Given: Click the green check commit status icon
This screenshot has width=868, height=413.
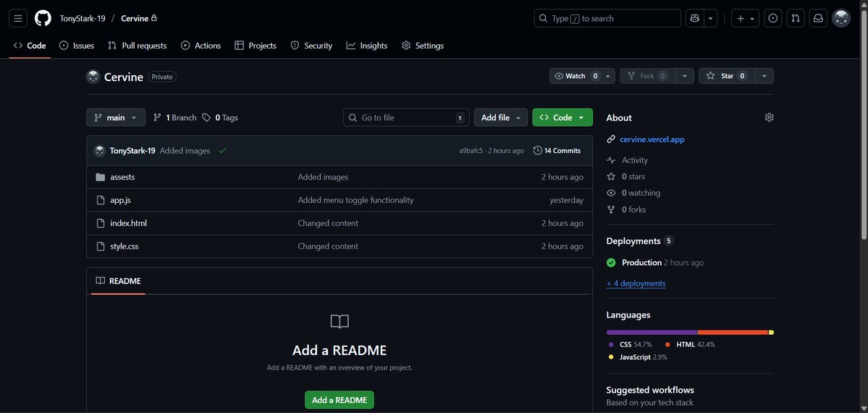Looking at the screenshot, I should (222, 150).
